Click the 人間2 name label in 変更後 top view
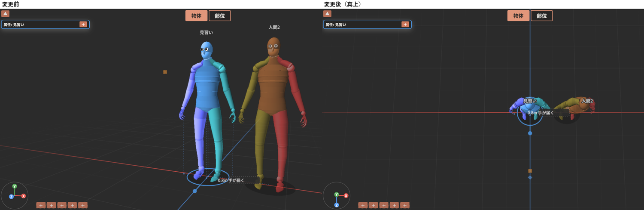Viewport: 644px width, 210px height. tap(587, 101)
